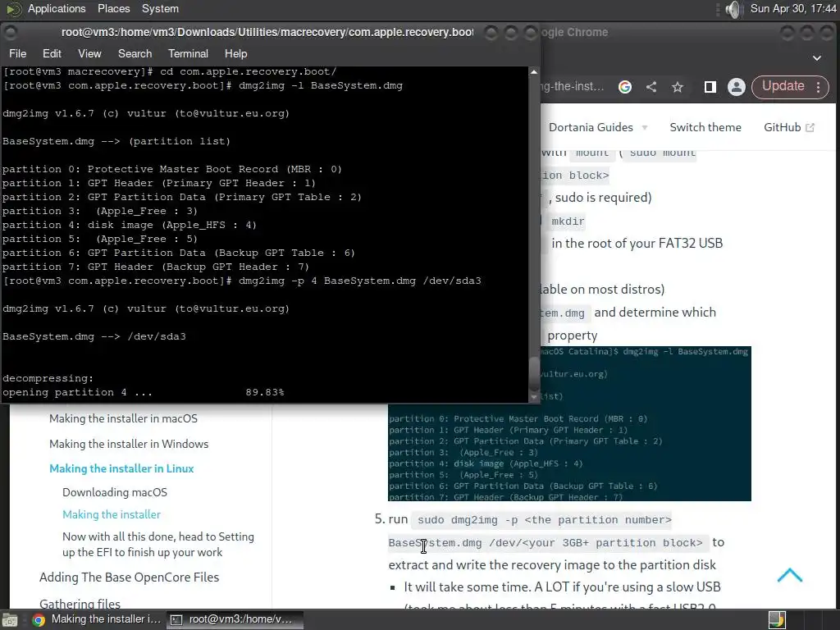Image resolution: width=840 pixels, height=630 pixels.
Task: Open the Applications menu in top panel
Action: click(x=57, y=8)
